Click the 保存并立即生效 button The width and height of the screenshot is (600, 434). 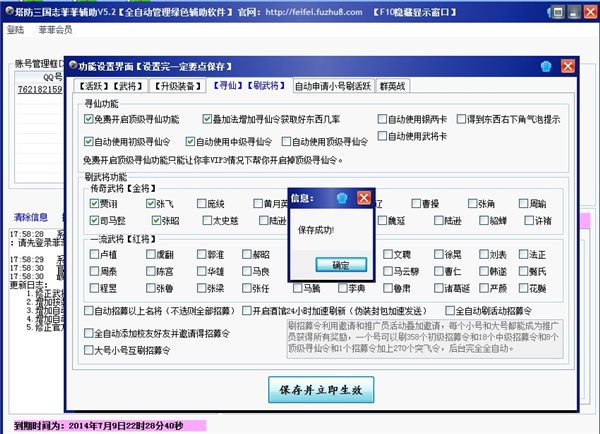(321, 390)
